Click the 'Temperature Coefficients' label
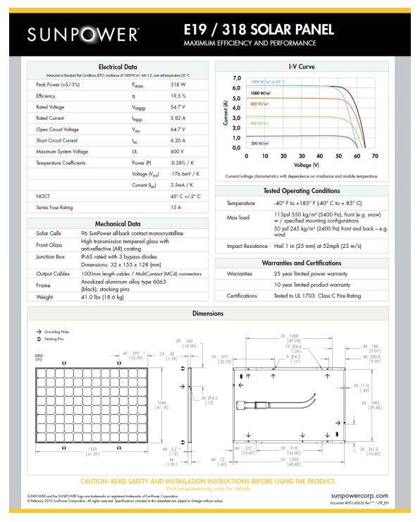Viewport: 420px width, 522px height. 61,163
